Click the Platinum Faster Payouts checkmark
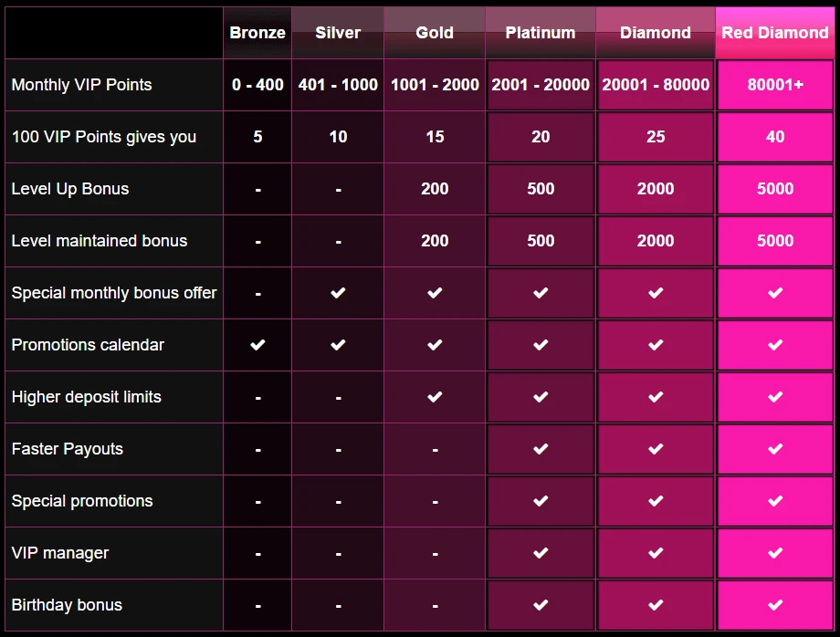840x637 pixels. tap(541, 449)
